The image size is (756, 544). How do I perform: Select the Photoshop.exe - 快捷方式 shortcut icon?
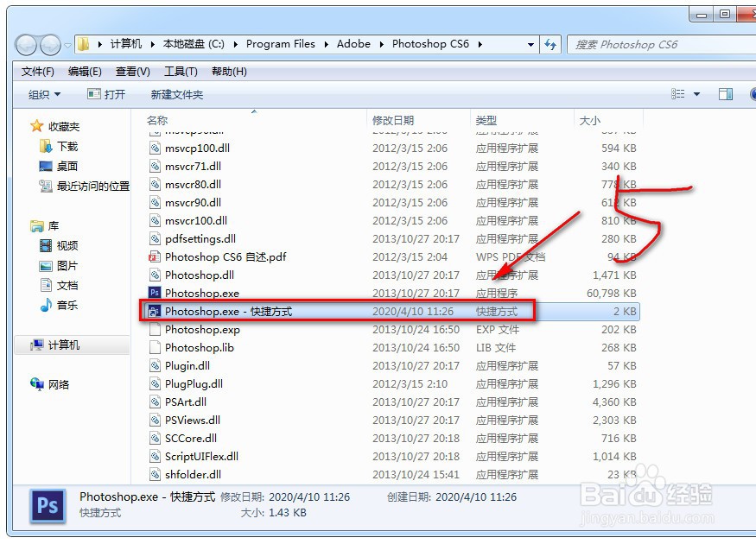point(155,311)
